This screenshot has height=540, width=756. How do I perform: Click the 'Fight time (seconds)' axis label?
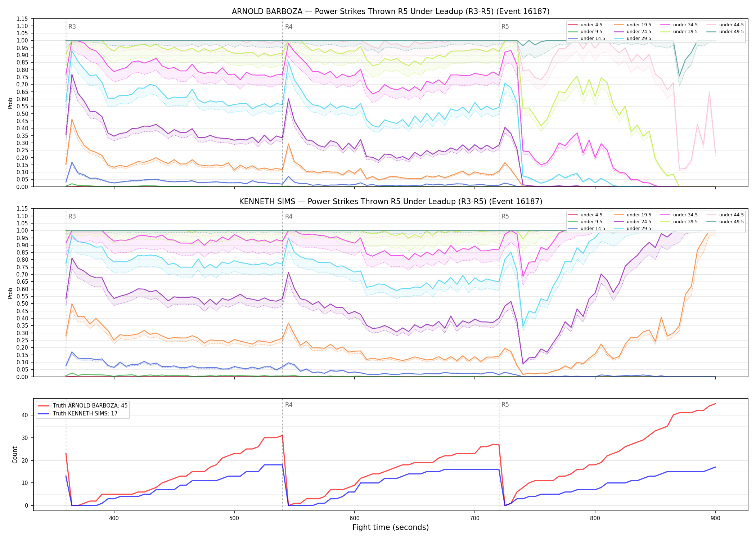[391, 527]
